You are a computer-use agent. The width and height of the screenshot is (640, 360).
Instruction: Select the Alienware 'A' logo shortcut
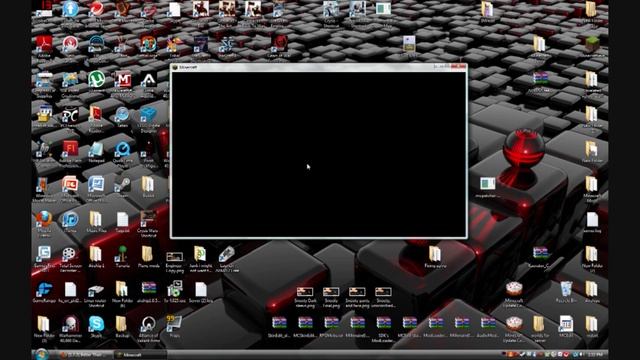click(x=148, y=79)
